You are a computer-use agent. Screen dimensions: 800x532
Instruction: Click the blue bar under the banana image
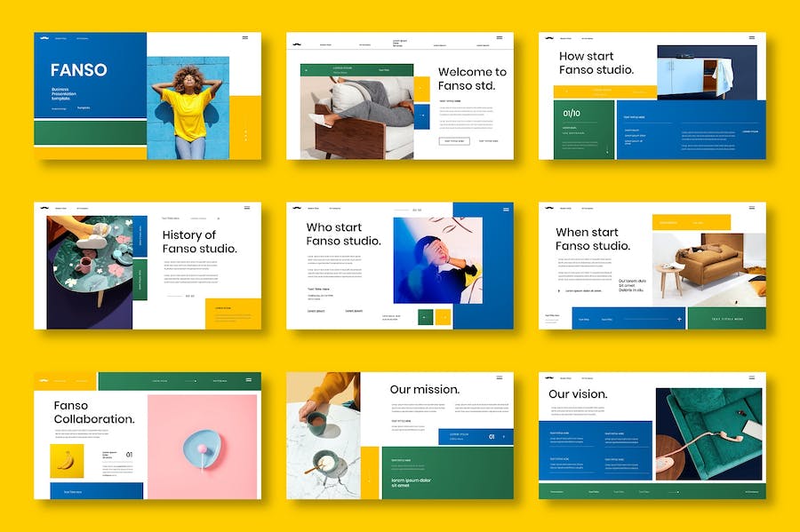click(96, 491)
